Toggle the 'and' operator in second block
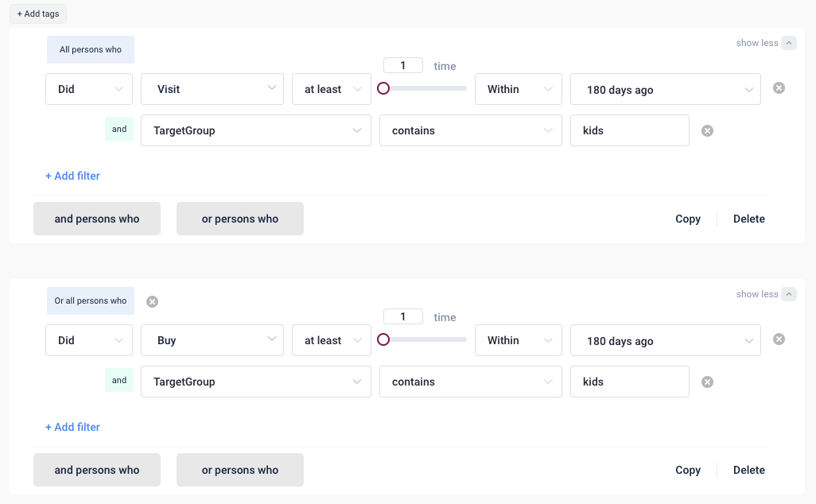 (119, 380)
